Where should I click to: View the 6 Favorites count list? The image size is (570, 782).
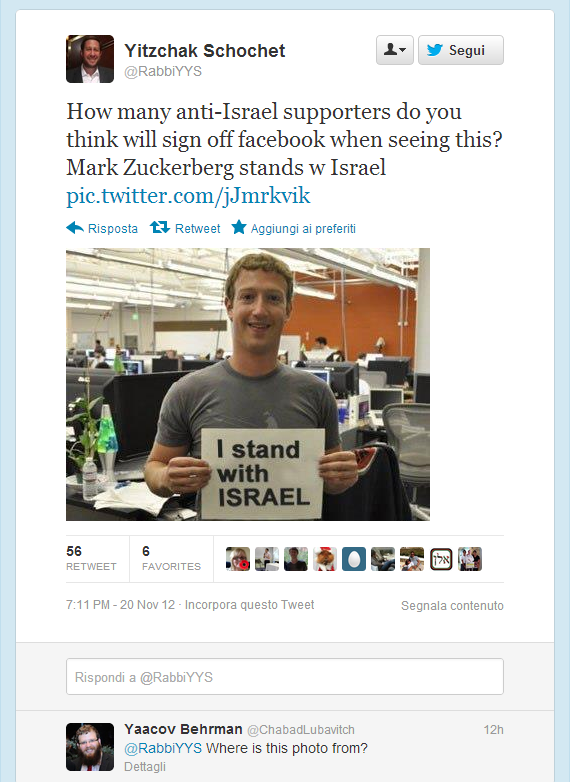[171, 558]
